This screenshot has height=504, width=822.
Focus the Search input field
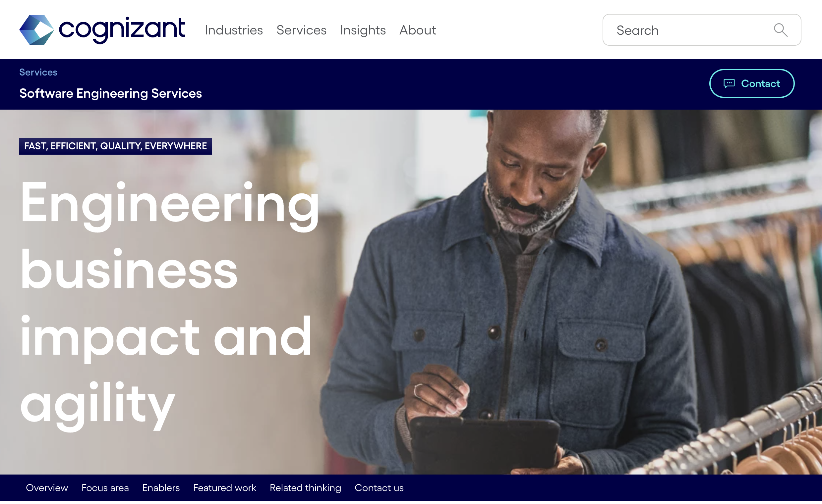[x=702, y=30]
